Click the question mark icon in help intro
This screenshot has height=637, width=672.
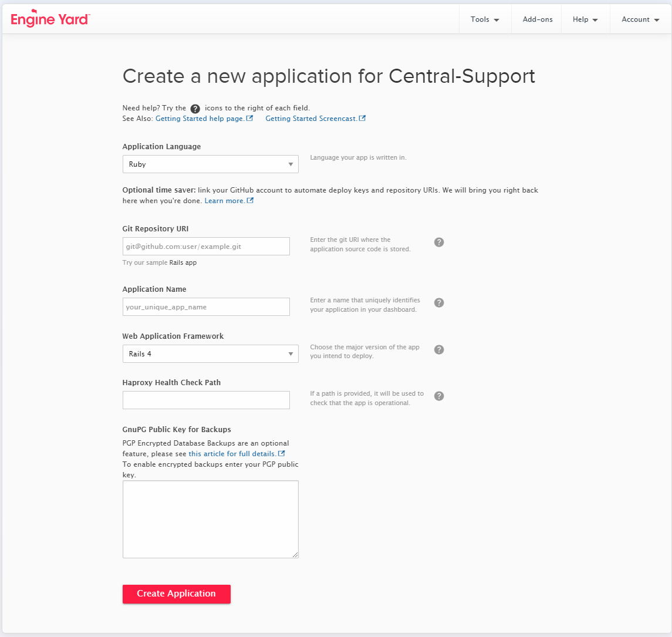(x=195, y=109)
